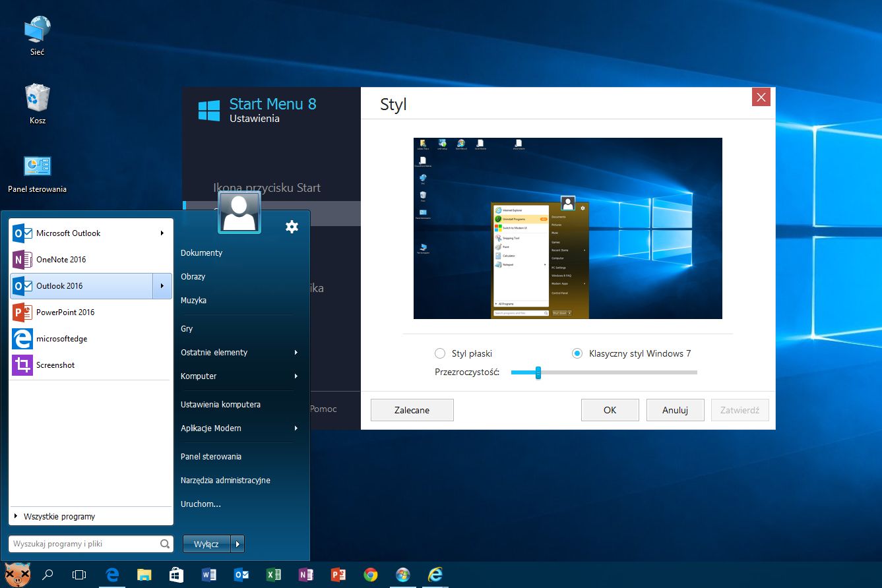Click the Wyszukaj programy i pliki field
The height and width of the screenshot is (588, 882).
(x=91, y=544)
